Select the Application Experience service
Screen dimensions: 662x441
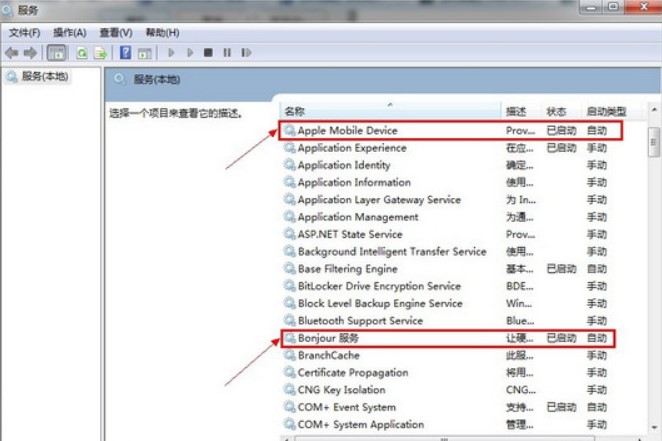point(450,148)
